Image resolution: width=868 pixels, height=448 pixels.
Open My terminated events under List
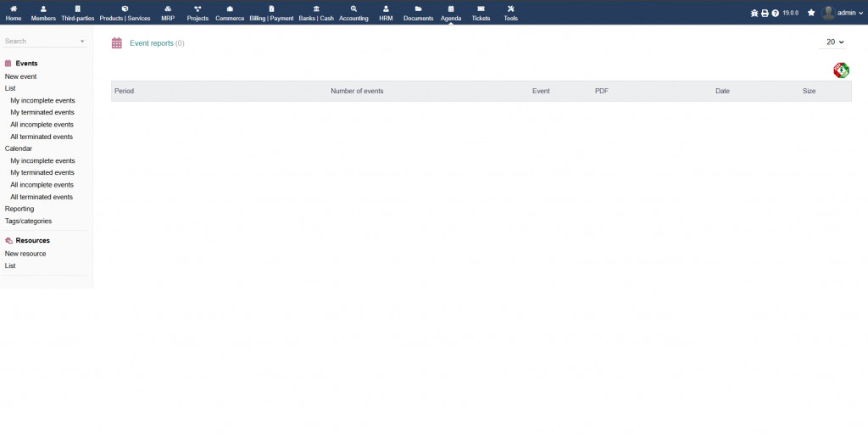click(x=42, y=113)
